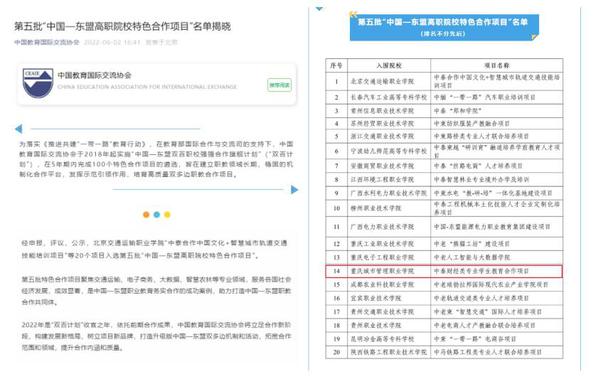
Task: Click the 入围院校 column header
Action: 389,65
